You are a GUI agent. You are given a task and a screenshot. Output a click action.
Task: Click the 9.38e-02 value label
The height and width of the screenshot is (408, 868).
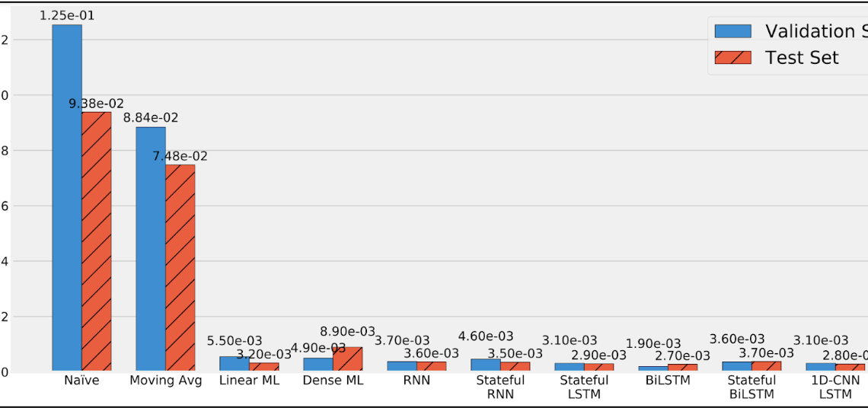(96, 104)
